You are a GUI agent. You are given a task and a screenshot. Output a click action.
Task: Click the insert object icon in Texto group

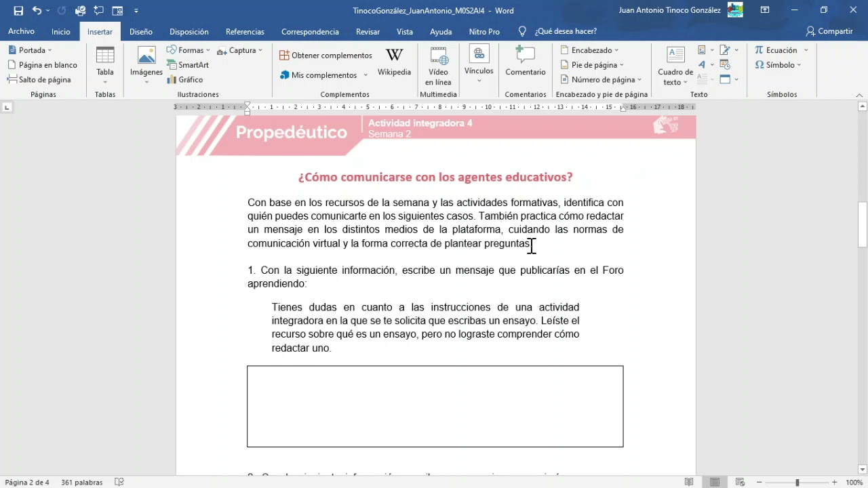point(726,79)
